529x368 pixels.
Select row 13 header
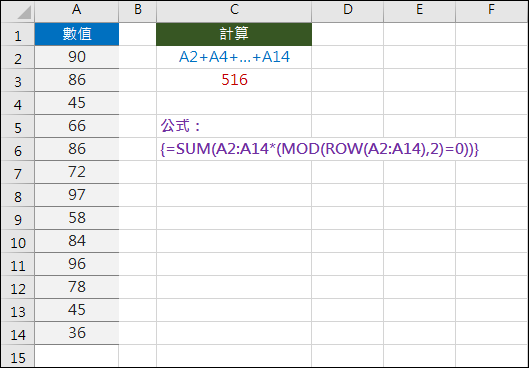tap(18, 310)
